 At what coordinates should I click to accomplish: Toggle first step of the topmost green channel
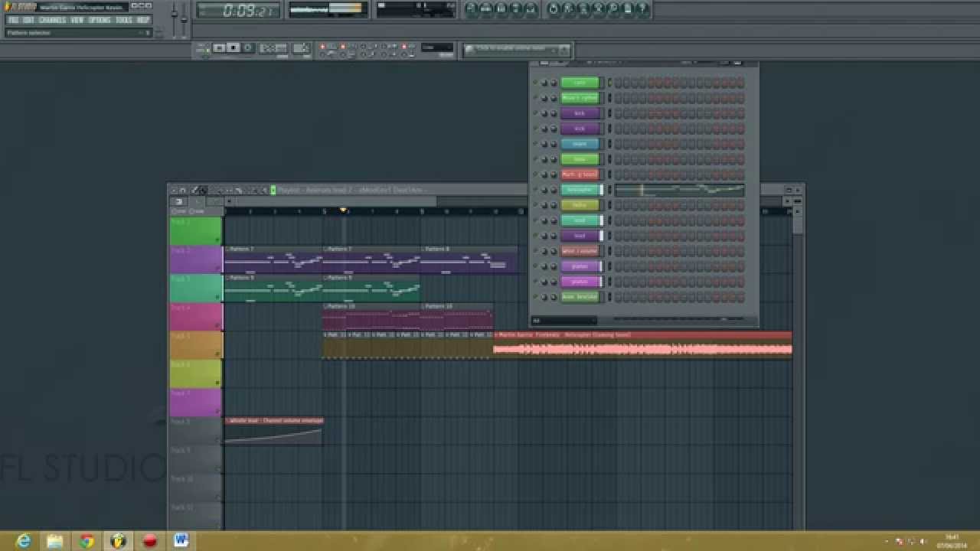[x=618, y=83]
